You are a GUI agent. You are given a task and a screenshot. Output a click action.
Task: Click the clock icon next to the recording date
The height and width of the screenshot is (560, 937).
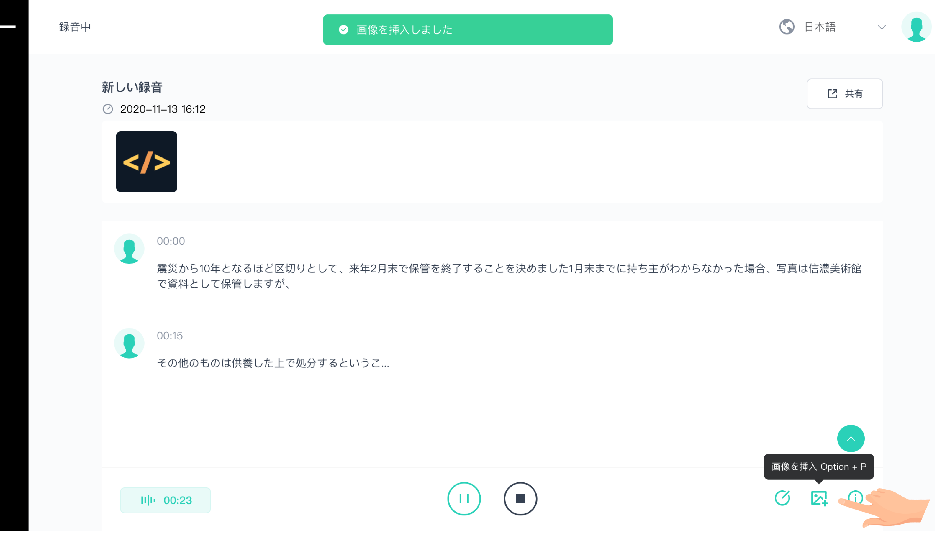(x=108, y=109)
